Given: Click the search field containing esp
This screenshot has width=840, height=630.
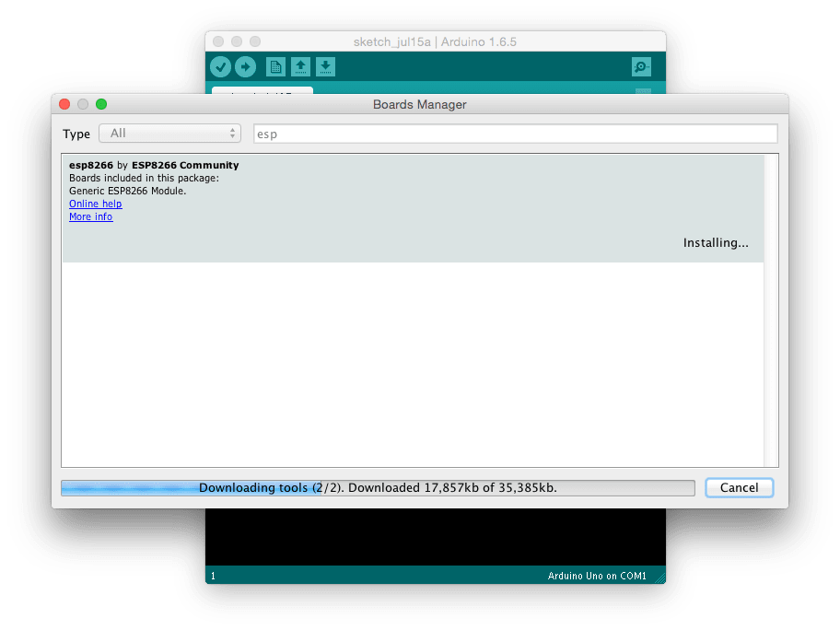Looking at the screenshot, I should click(516, 134).
